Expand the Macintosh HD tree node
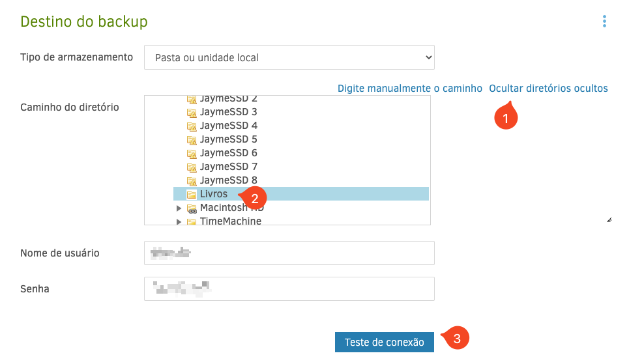This screenshot has width=629, height=364. 179,208
